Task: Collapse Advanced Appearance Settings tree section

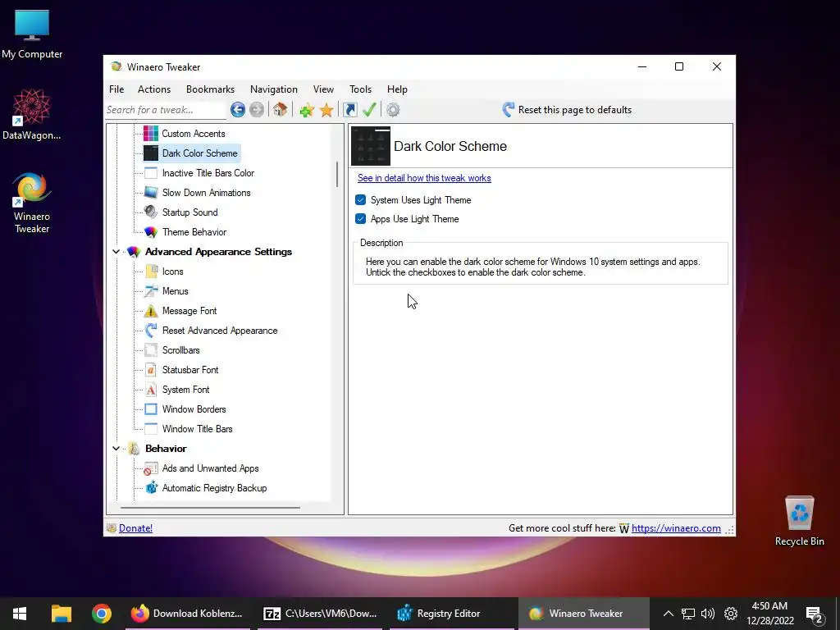Action: (x=116, y=252)
